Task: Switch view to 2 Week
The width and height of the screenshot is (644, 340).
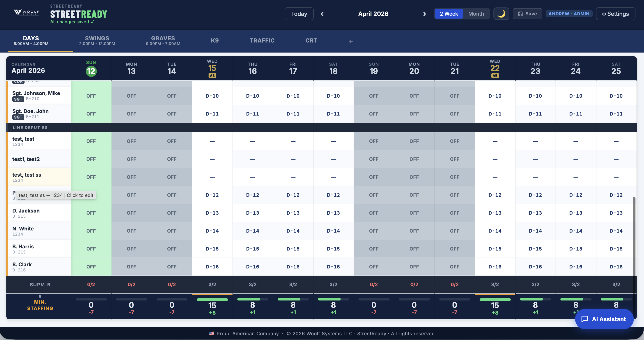Action: 449,14
